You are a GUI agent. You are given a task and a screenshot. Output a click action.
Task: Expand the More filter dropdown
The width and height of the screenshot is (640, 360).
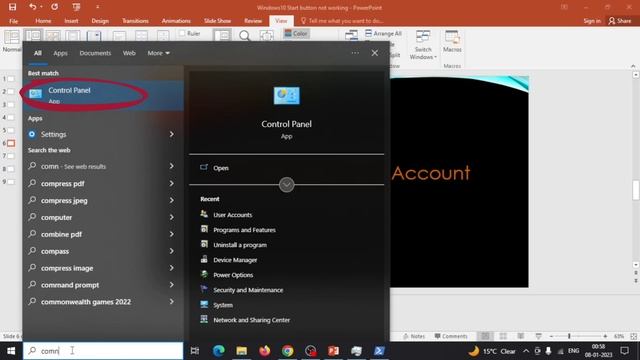coord(159,53)
